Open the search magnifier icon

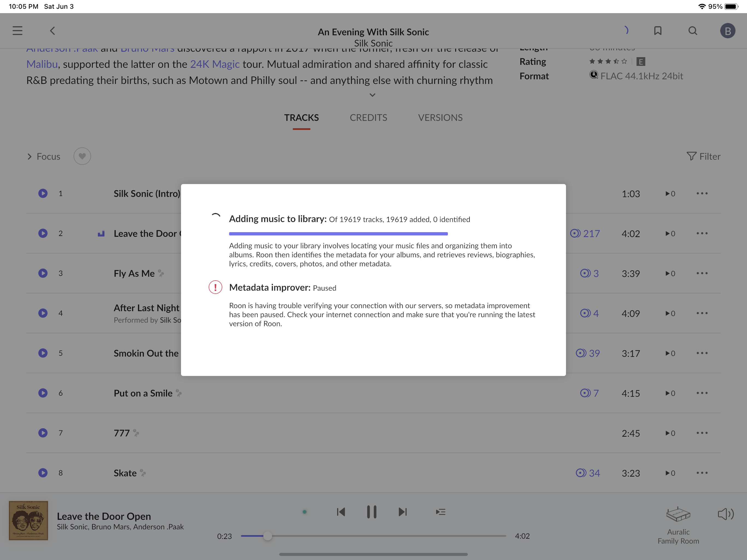coord(693,31)
